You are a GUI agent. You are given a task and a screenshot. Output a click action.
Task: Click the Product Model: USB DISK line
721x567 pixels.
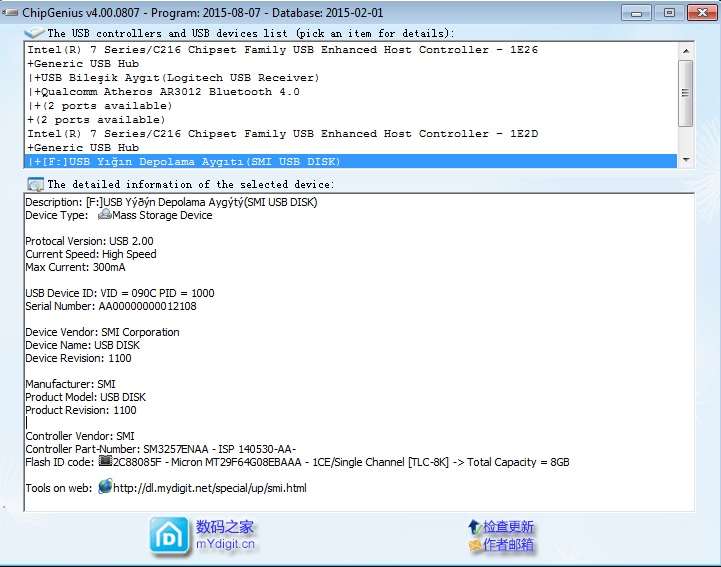tap(86, 397)
